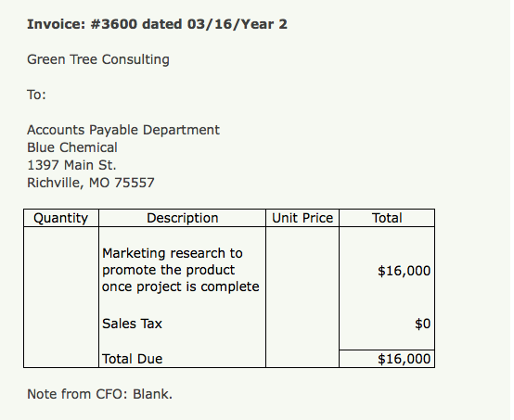
Task: Click the Accounts Payable Department line
Action: tap(123, 130)
